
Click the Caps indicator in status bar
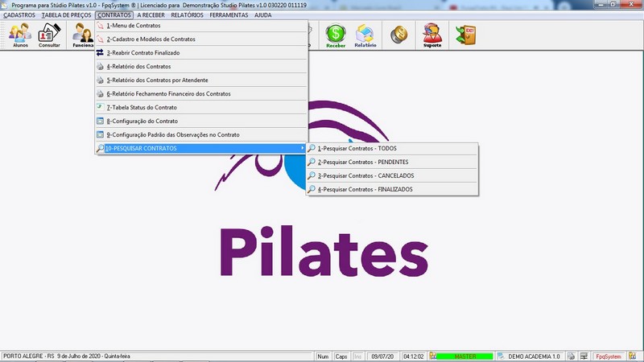click(341, 356)
